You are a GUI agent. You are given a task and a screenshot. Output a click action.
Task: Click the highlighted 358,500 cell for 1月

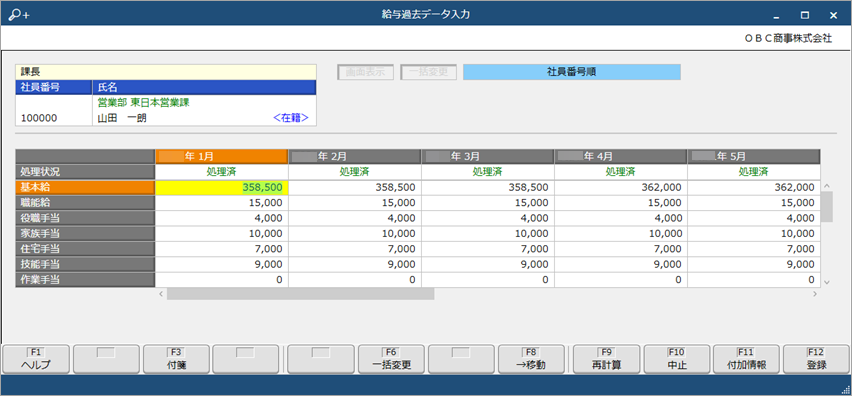pyautogui.click(x=222, y=187)
